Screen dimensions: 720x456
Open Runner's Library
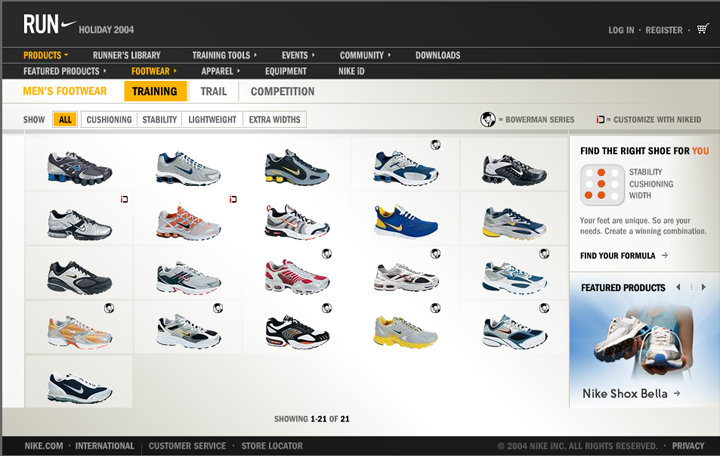(x=127, y=55)
